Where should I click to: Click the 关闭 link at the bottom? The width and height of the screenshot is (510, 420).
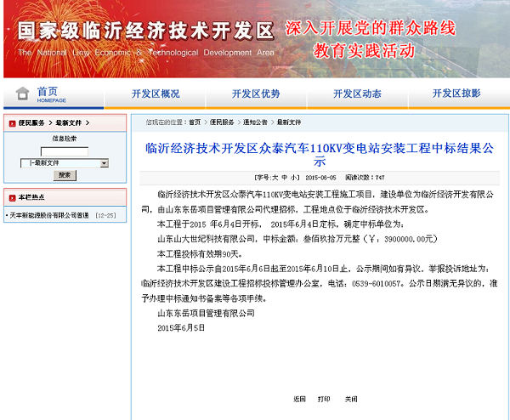point(351,399)
